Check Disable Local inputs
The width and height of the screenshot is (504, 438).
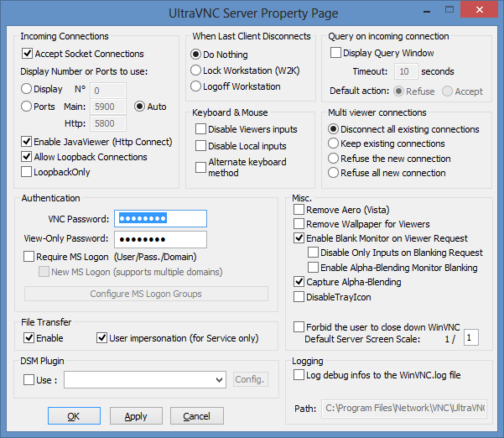201,146
